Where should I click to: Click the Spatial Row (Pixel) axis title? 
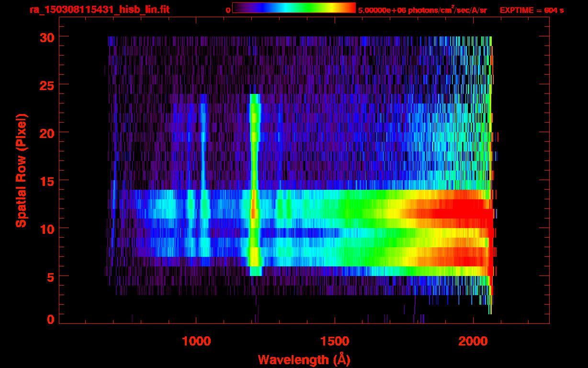[x=21, y=171]
